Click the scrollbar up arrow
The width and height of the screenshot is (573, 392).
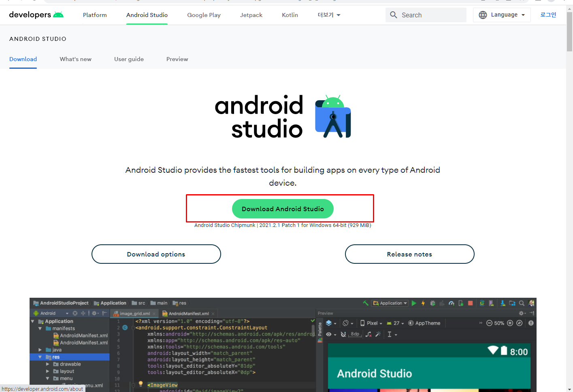point(569,8)
